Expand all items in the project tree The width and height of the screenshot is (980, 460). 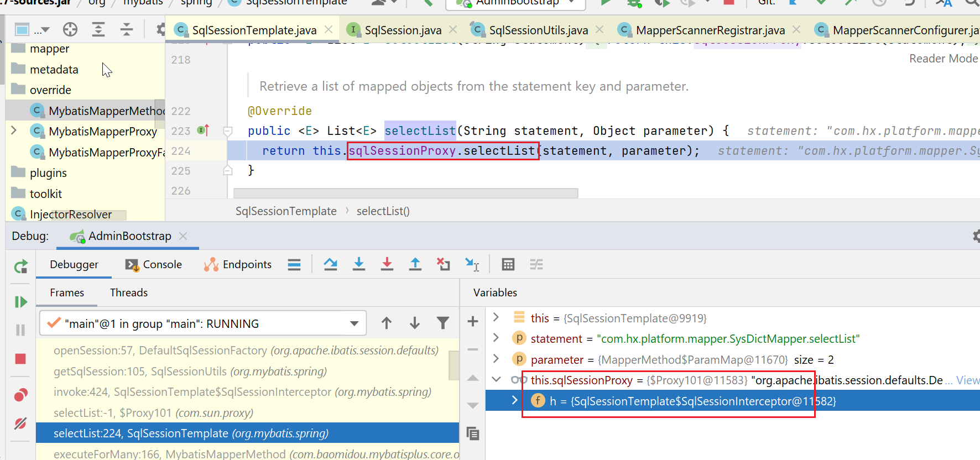point(98,29)
